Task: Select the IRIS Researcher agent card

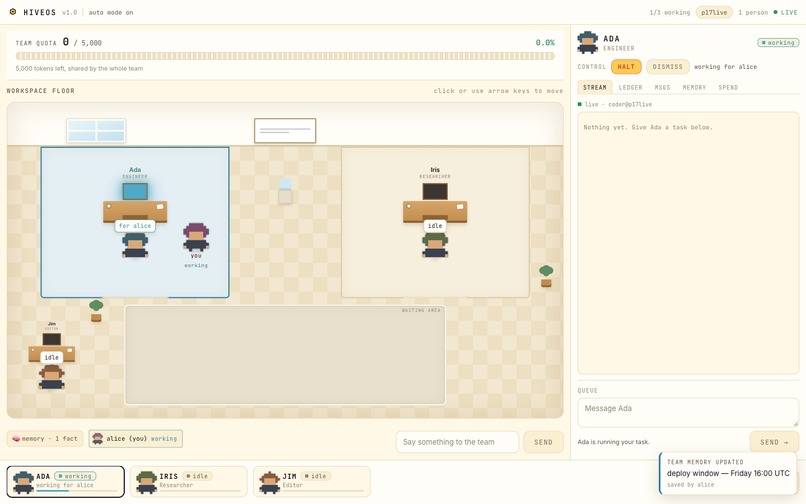Action: tap(189, 482)
